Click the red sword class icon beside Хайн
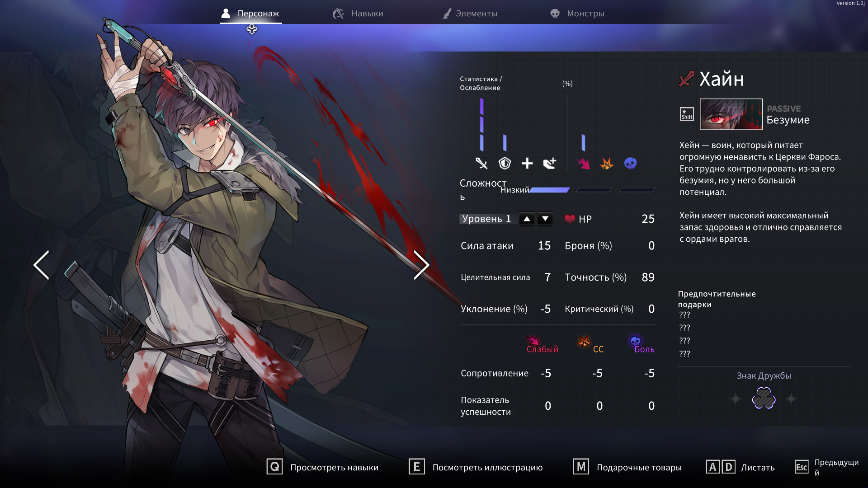 687,79
